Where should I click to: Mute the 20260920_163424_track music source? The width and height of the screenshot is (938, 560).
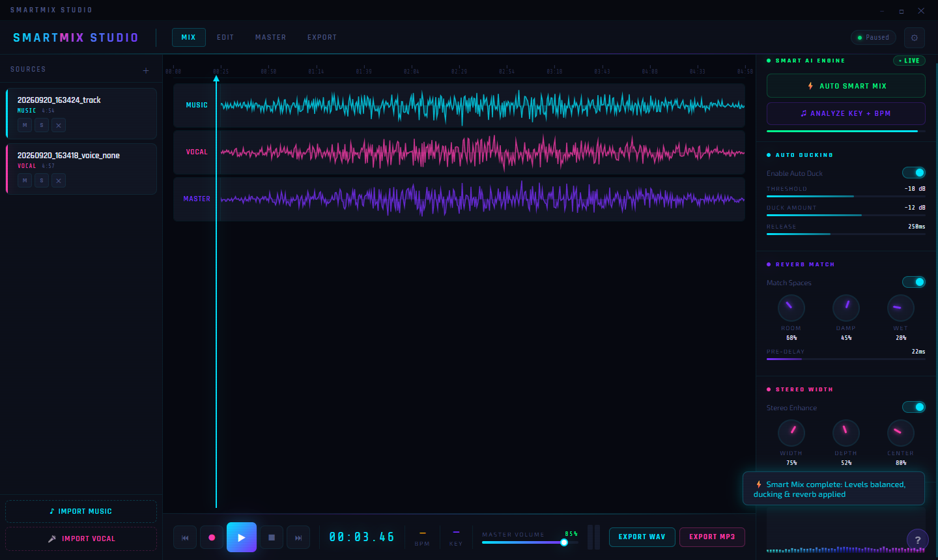coord(25,125)
